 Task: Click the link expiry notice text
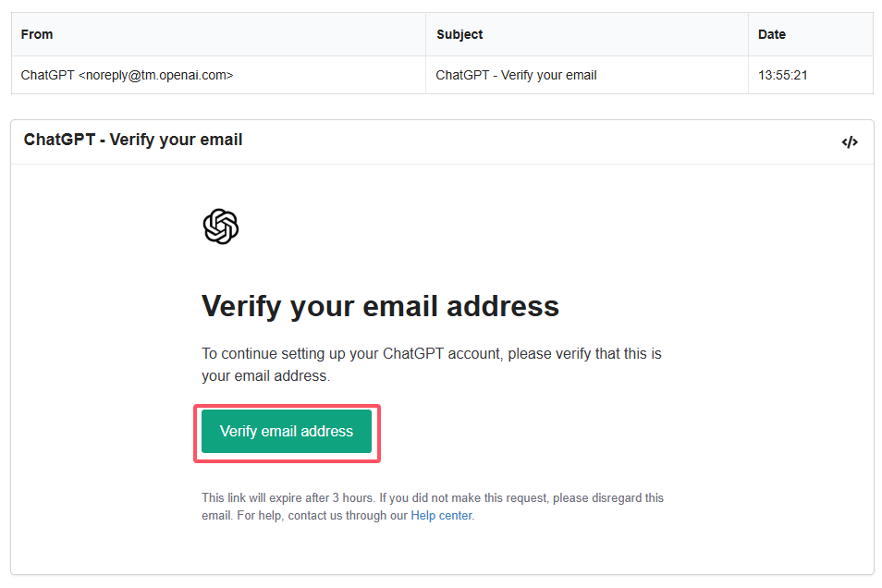tap(433, 507)
